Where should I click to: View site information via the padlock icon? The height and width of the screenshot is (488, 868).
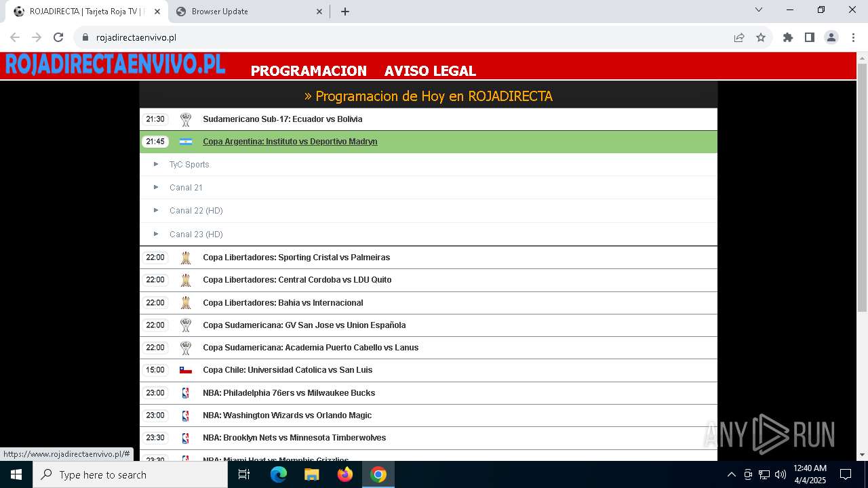tap(85, 38)
